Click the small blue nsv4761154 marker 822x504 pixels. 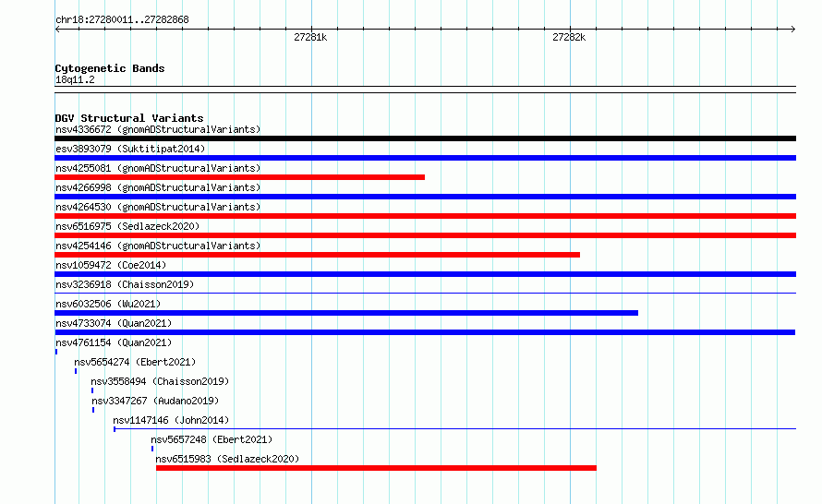click(56, 352)
